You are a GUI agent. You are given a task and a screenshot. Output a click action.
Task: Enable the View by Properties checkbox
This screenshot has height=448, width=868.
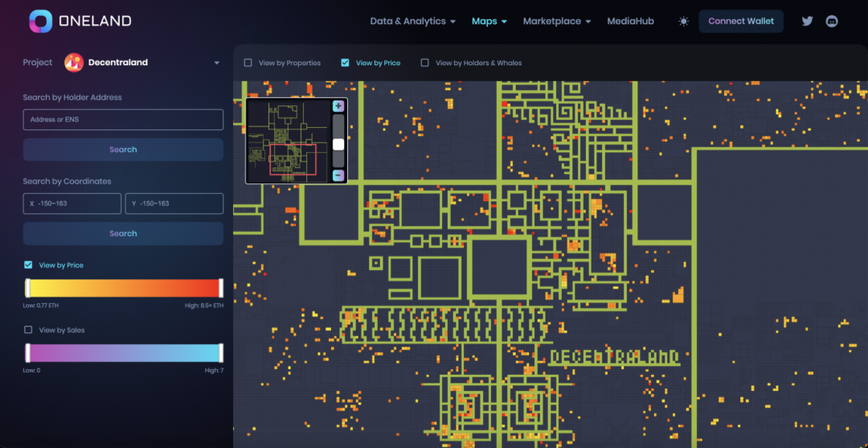248,63
